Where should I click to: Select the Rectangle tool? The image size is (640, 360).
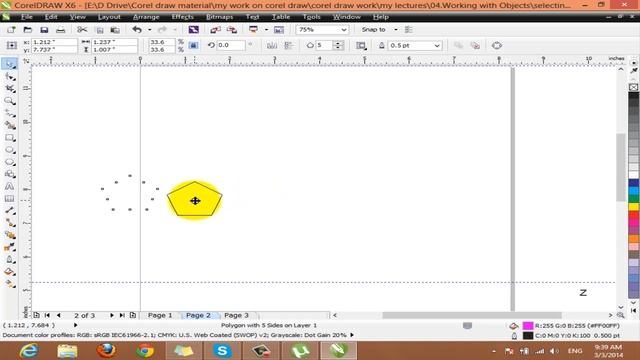[x=9, y=138]
